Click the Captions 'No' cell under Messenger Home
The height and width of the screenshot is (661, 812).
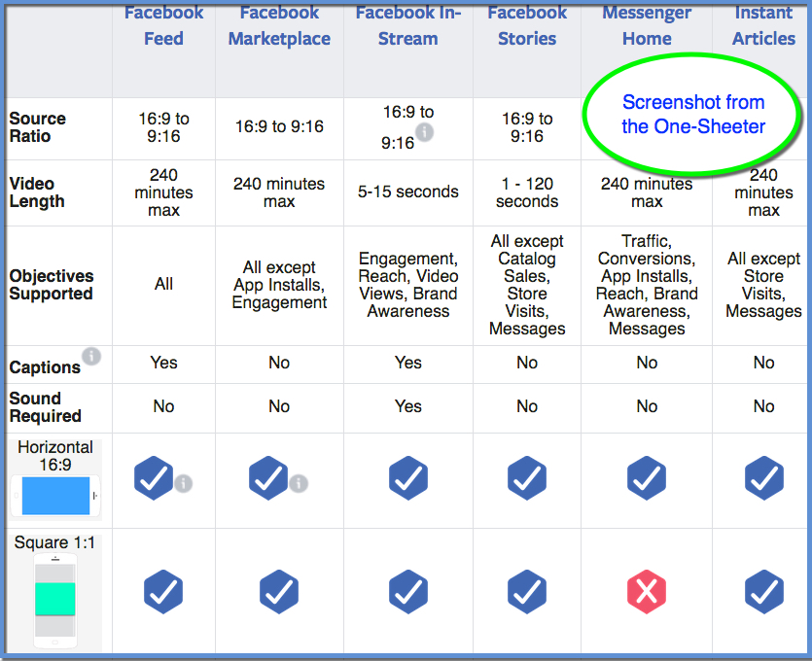pyautogui.click(x=647, y=363)
